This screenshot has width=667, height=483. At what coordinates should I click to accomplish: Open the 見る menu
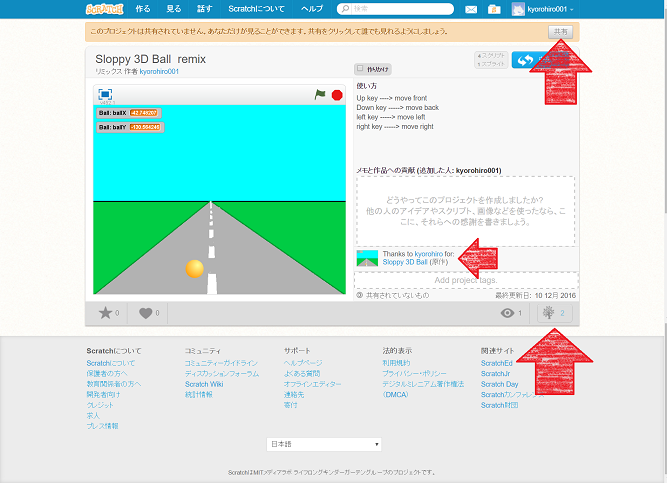(174, 9)
